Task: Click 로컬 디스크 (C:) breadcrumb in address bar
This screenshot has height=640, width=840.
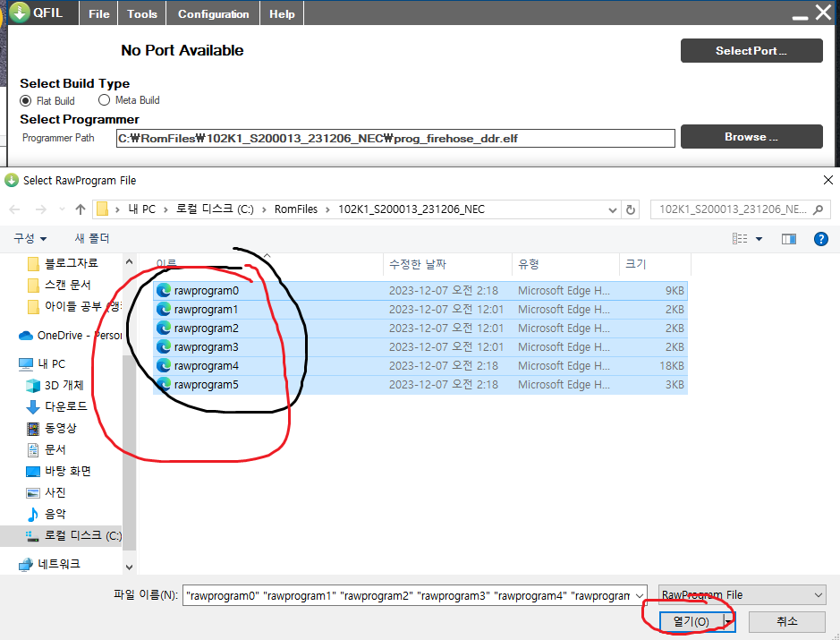Action: [x=215, y=209]
